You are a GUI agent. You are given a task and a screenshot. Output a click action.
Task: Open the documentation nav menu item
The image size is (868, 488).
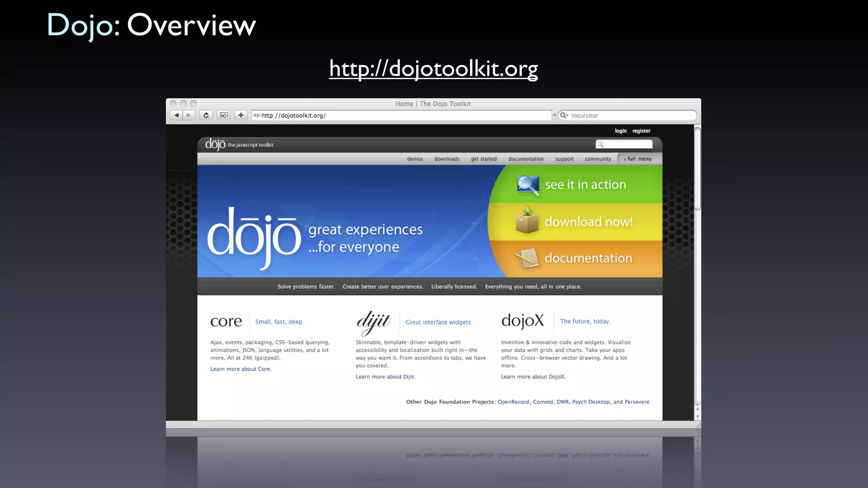click(526, 159)
